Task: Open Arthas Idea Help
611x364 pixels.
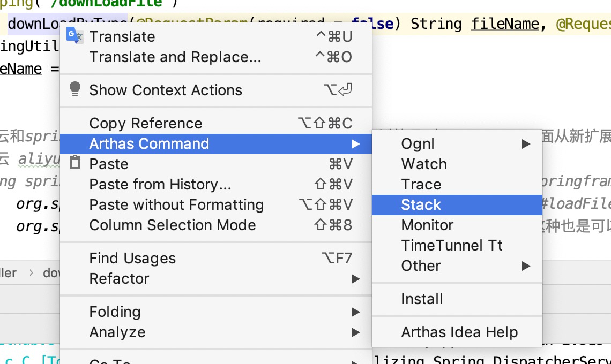Action: coord(459,332)
